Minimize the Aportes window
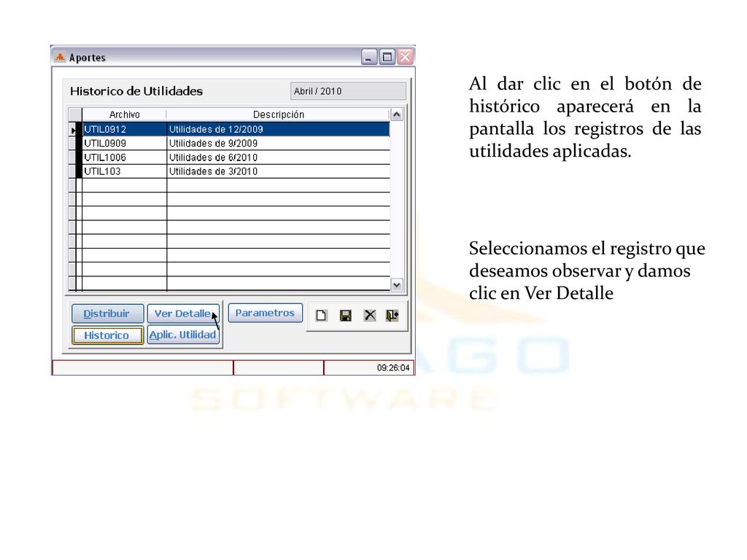 point(368,57)
